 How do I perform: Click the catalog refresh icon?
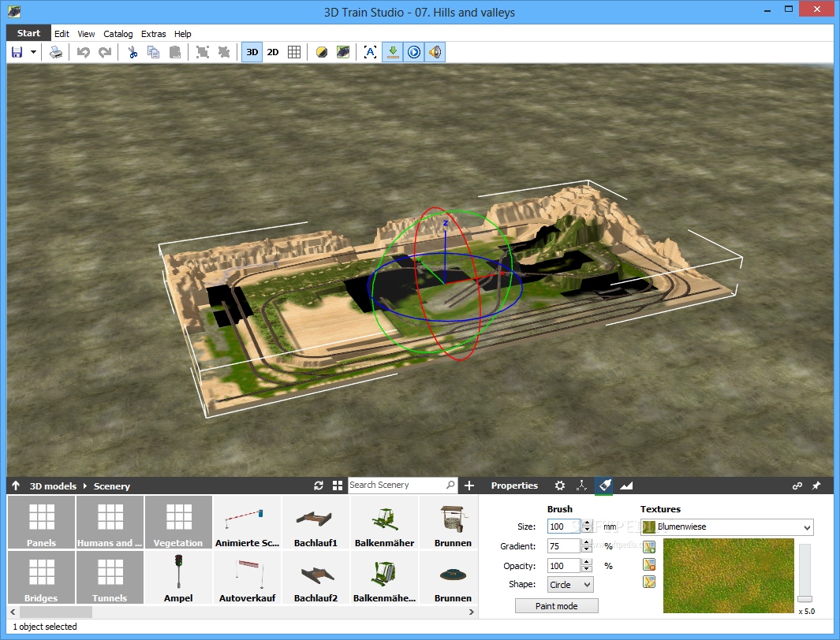(x=319, y=486)
